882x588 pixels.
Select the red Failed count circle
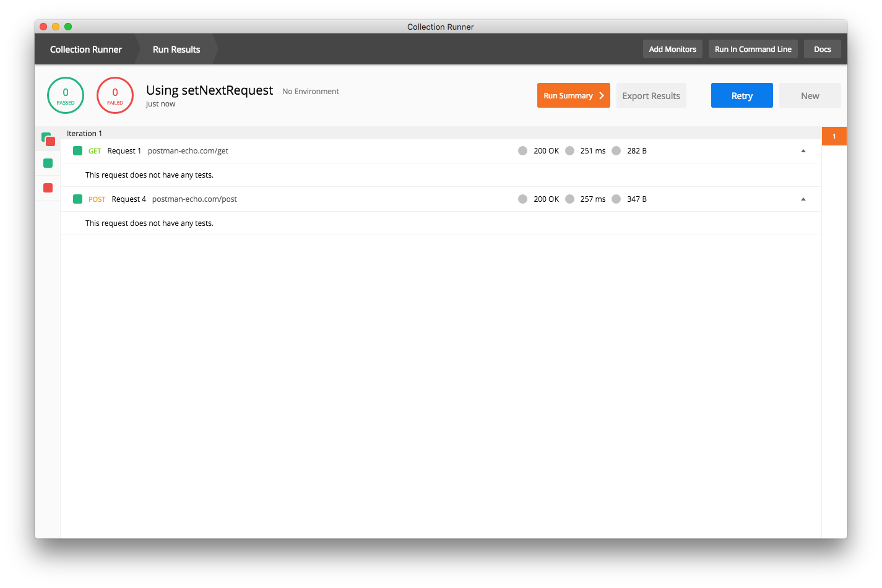coord(115,95)
